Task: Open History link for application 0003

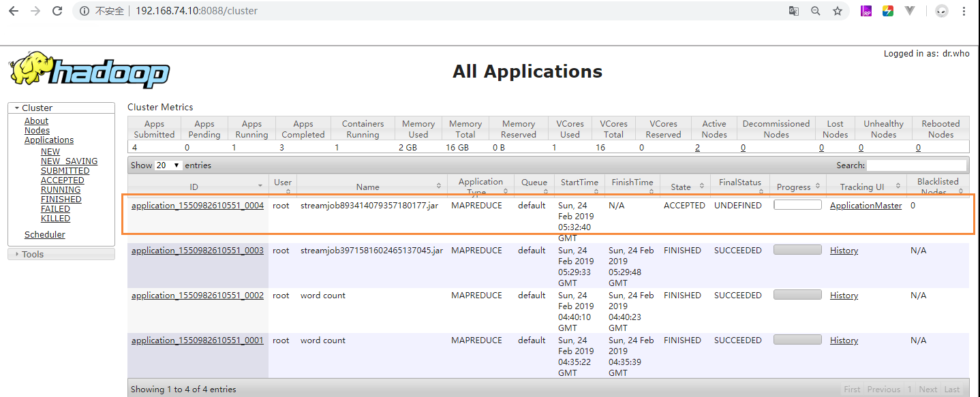Action: [844, 251]
